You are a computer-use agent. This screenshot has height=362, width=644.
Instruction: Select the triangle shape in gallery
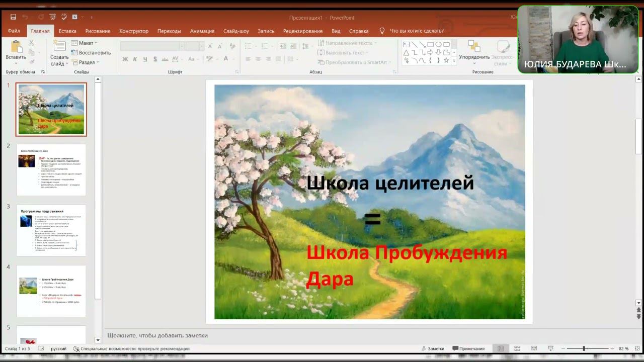click(406, 52)
